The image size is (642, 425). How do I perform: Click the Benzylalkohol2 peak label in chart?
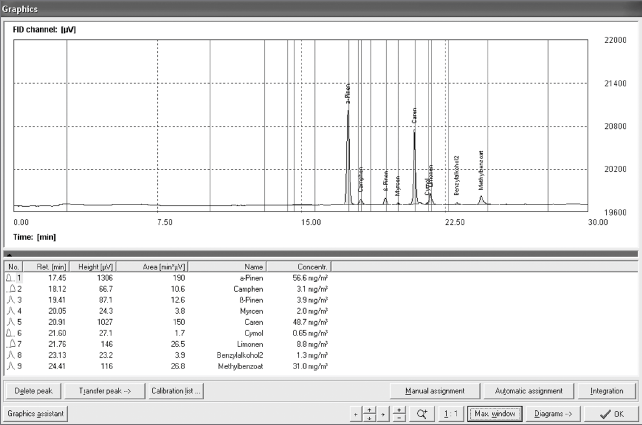(457, 175)
